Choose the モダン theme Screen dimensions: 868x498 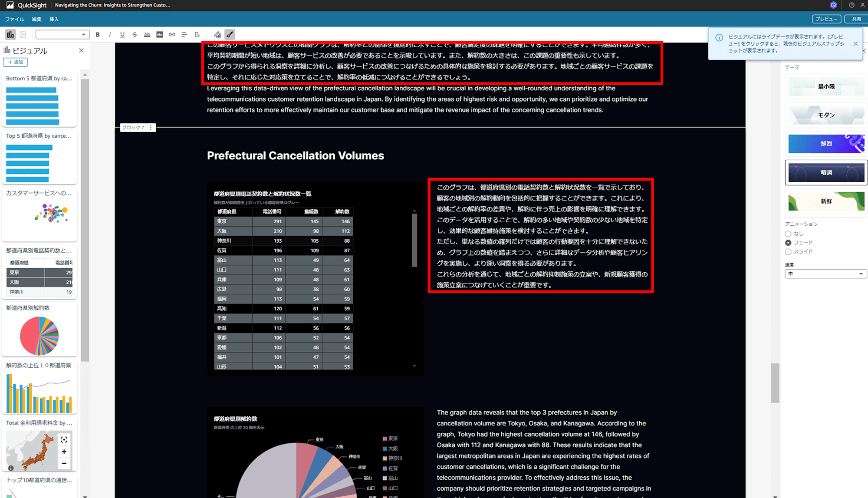pyautogui.click(x=826, y=115)
